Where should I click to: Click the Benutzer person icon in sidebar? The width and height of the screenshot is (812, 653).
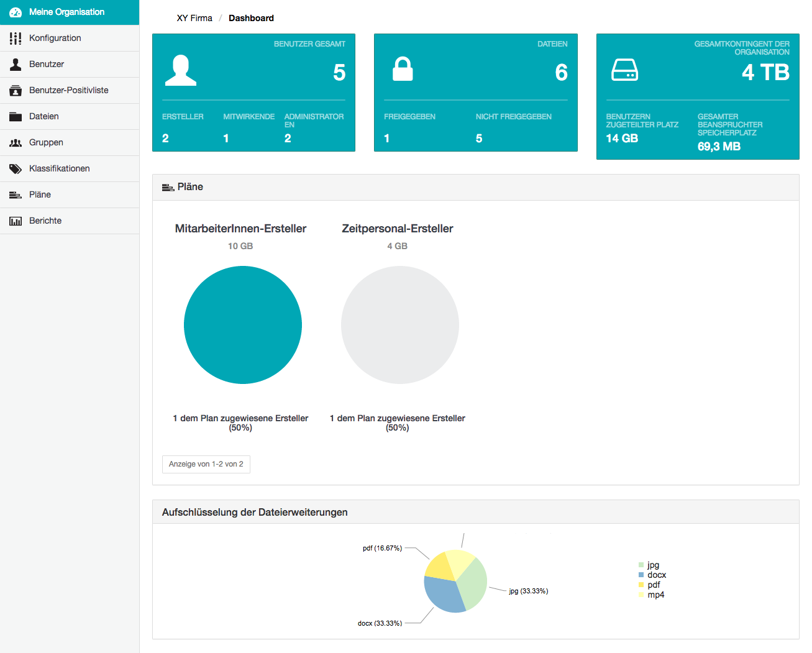(16, 64)
